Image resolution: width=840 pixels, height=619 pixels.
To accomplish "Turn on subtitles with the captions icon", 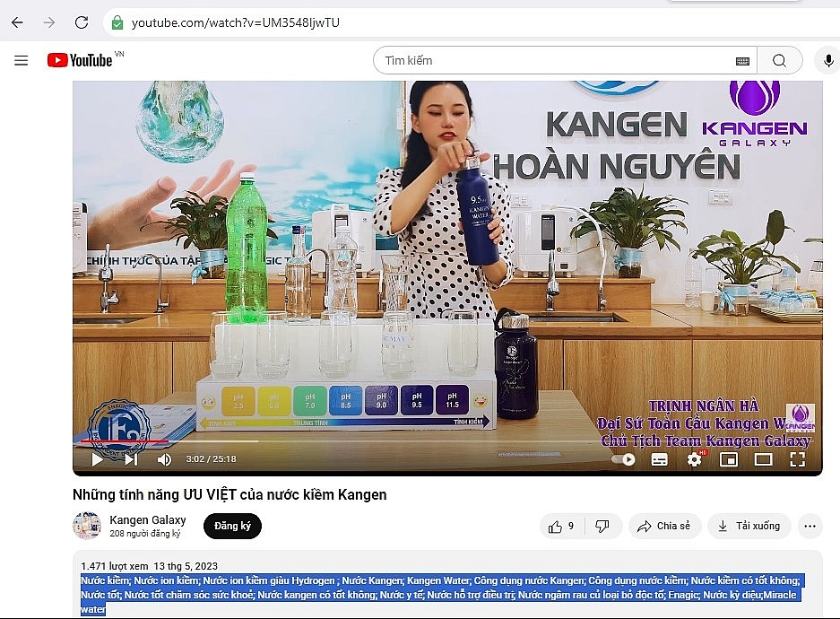I will [659, 459].
